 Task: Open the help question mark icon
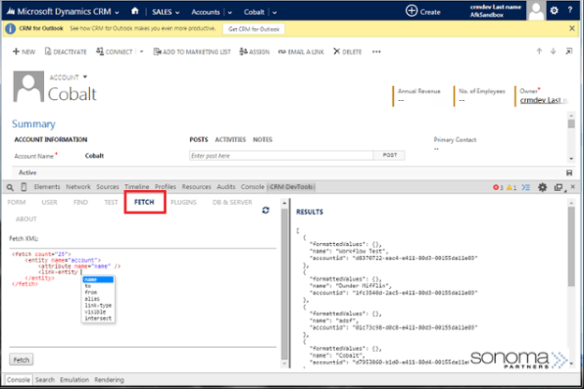pyautogui.click(x=570, y=10)
